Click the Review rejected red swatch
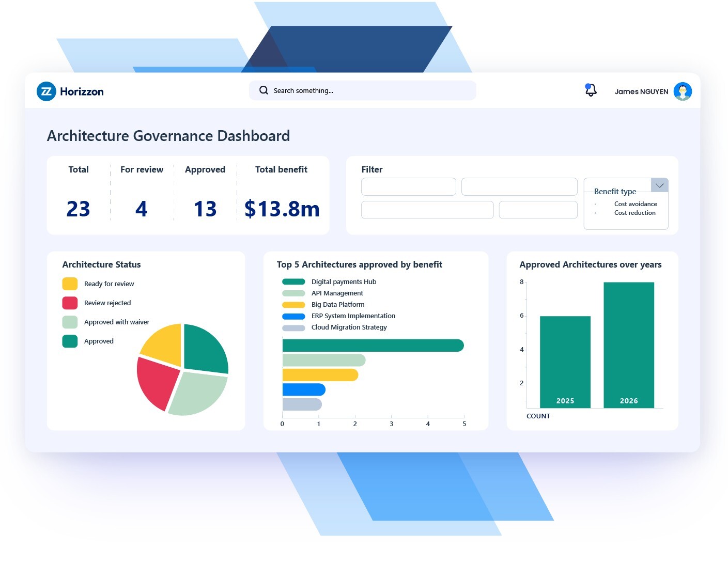The image size is (728, 564). [70, 303]
